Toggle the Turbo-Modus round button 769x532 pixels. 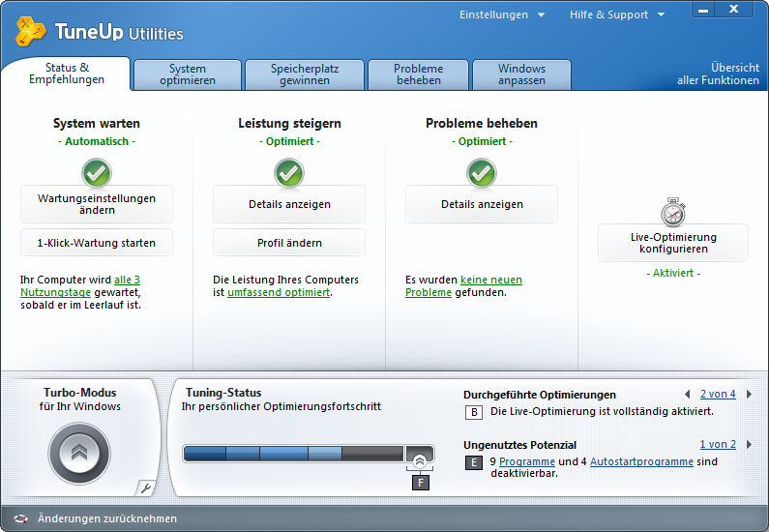[x=79, y=453]
